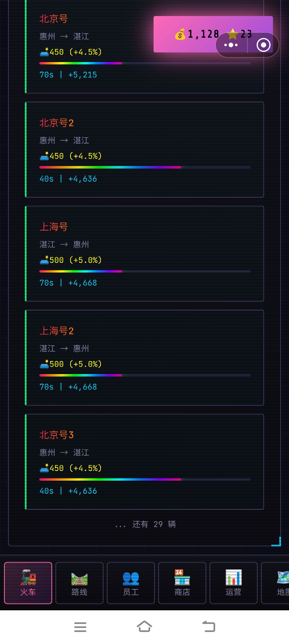Image resolution: width=289 pixels, height=644 pixels.
Task: Expand the 还有 29 辆 more trains link
Action: tap(145, 524)
